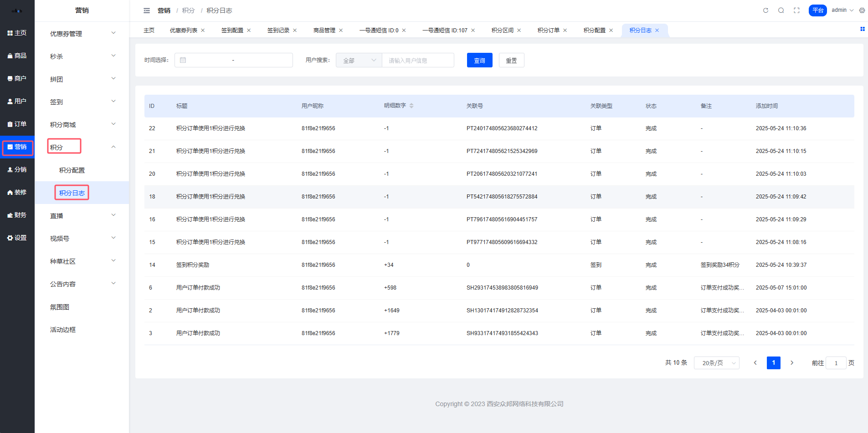Open 财务 section in left navigation
Screen dimensions: 868x433
point(17,215)
